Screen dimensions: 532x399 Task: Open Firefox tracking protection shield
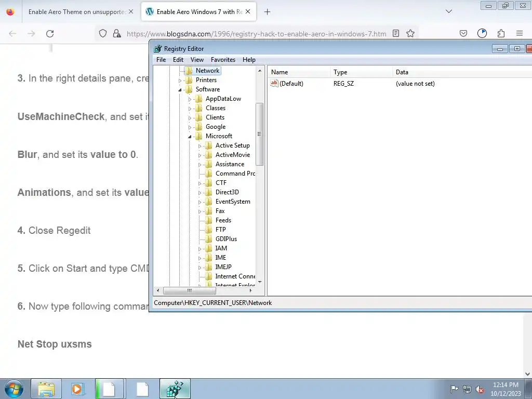point(103,34)
